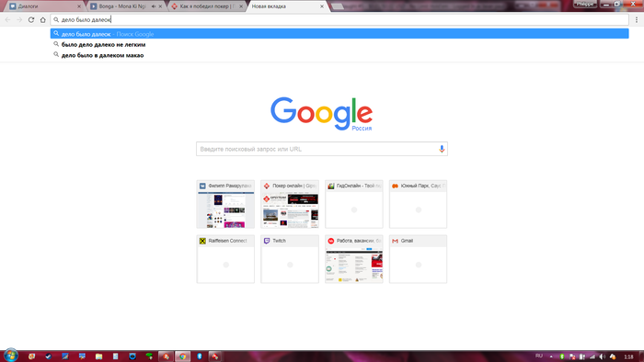The width and height of the screenshot is (644, 362).
Task: Reload the current page
Action: (x=31, y=19)
